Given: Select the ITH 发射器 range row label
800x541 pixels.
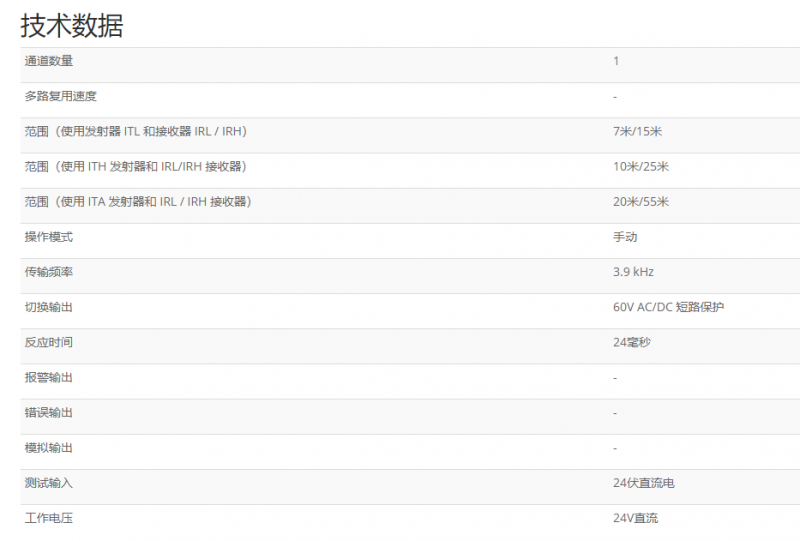Looking at the screenshot, I should [135, 166].
